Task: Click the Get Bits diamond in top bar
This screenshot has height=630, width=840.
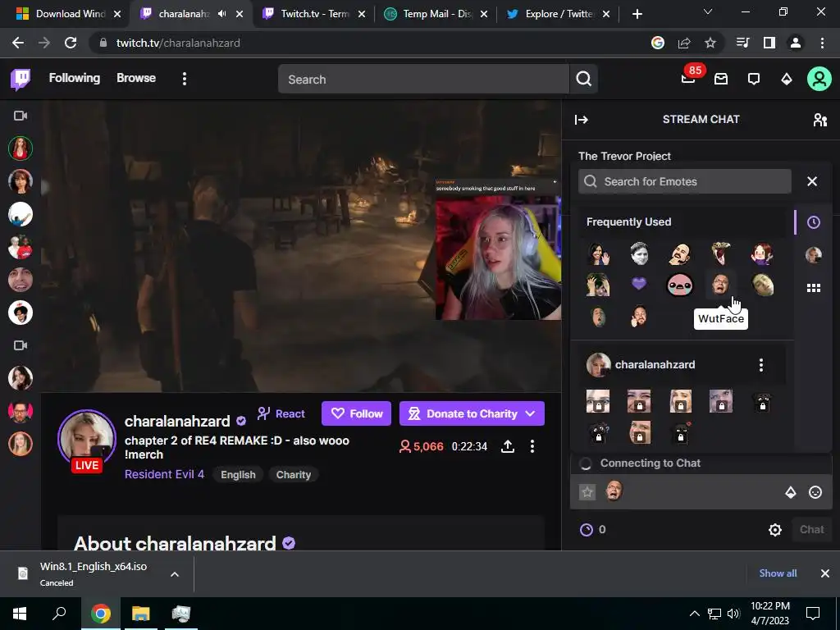Action: [x=787, y=80]
